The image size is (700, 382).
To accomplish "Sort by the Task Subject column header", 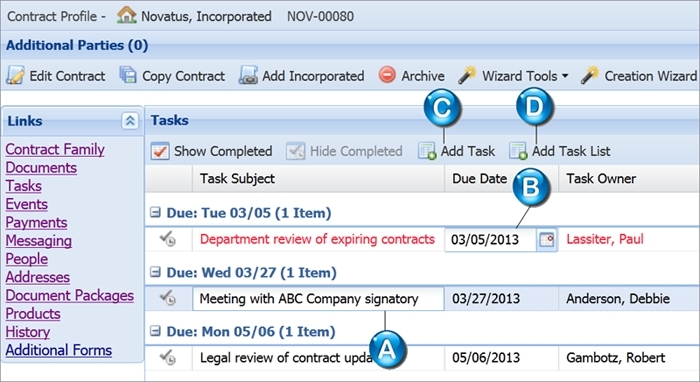I will 237,179.
